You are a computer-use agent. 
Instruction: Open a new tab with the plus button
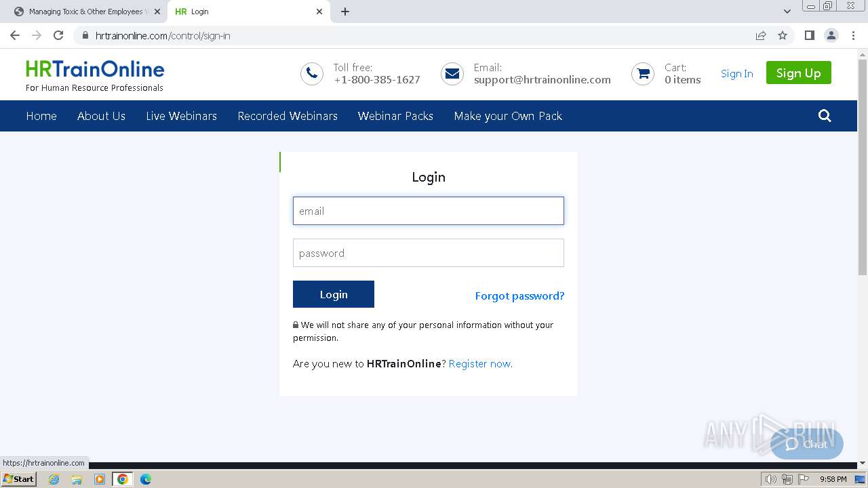(345, 12)
